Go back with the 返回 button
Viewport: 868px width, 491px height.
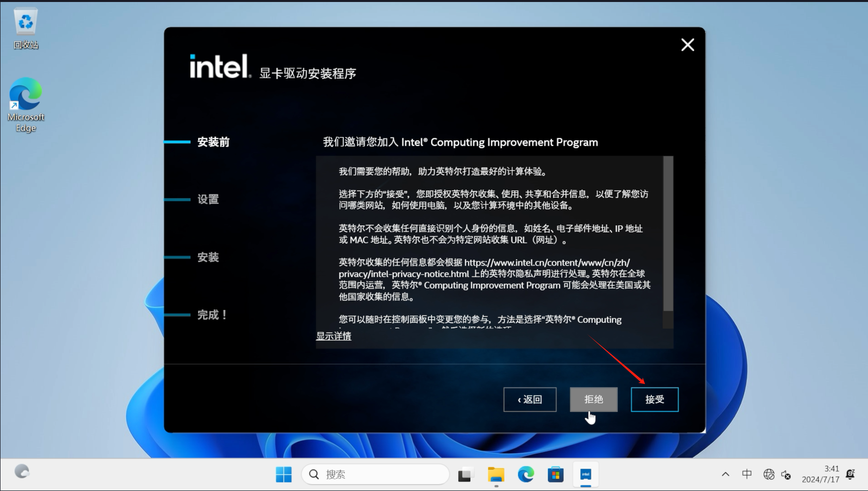[x=530, y=399]
